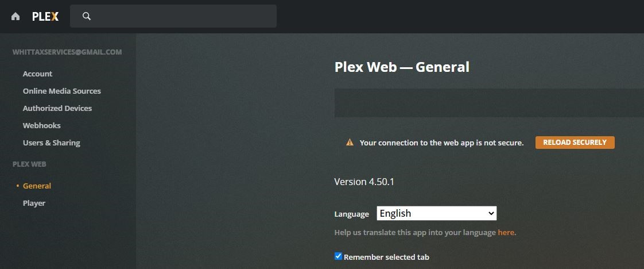The height and width of the screenshot is (269, 644).
Task: Open the Language dropdown showing English
Action: click(x=436, y=213)
